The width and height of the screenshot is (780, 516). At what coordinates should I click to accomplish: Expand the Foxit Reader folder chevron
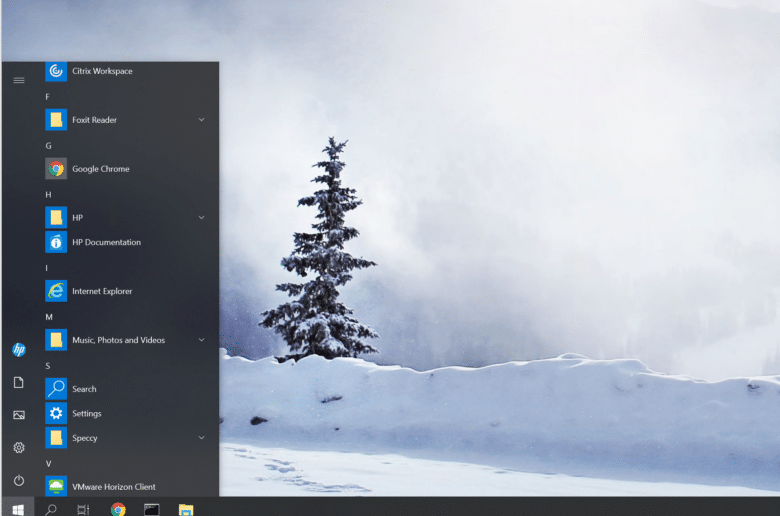tap(201, 119)
